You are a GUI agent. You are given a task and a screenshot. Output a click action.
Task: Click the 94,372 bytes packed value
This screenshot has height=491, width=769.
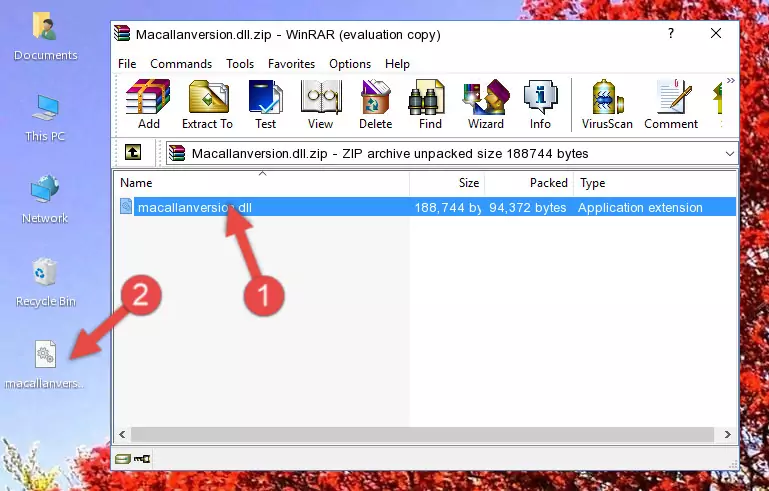[x=527, y=207]
